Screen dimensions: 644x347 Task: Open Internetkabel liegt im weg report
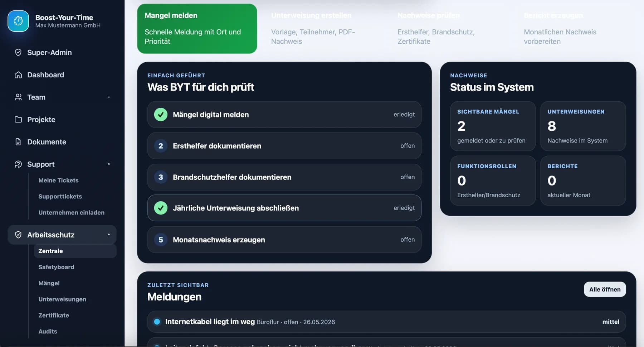click(x=387, y=322)
